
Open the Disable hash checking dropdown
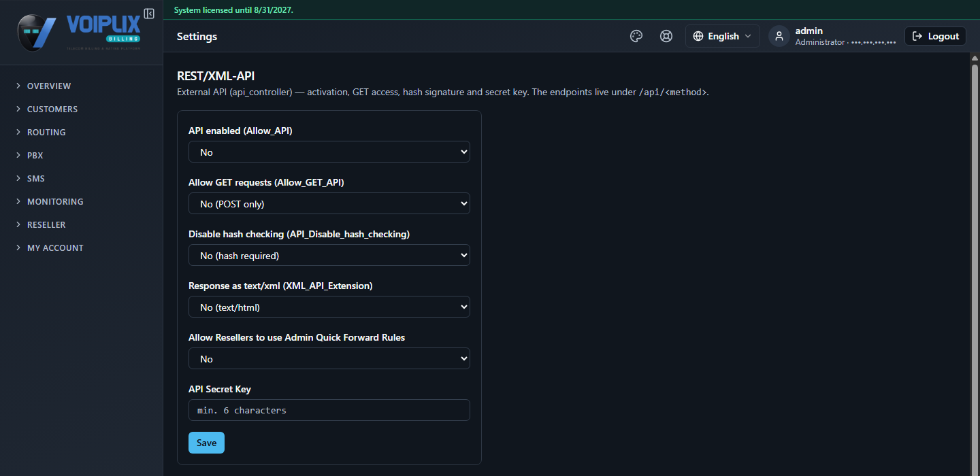coord(329,255)
